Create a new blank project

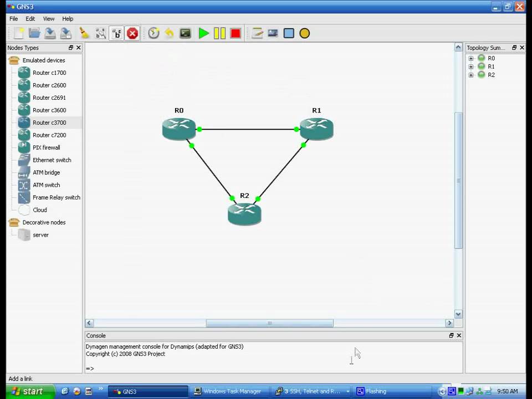(19, 33)
